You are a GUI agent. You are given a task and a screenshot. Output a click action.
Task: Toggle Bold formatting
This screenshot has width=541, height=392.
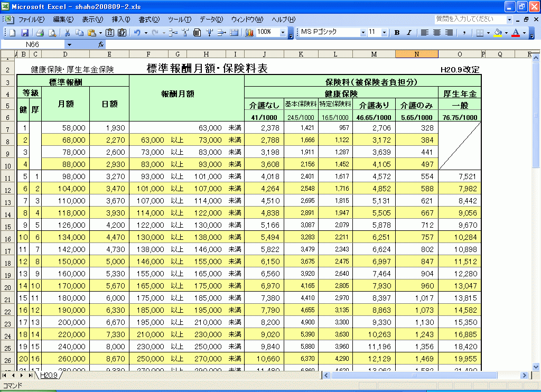point(397,33)
